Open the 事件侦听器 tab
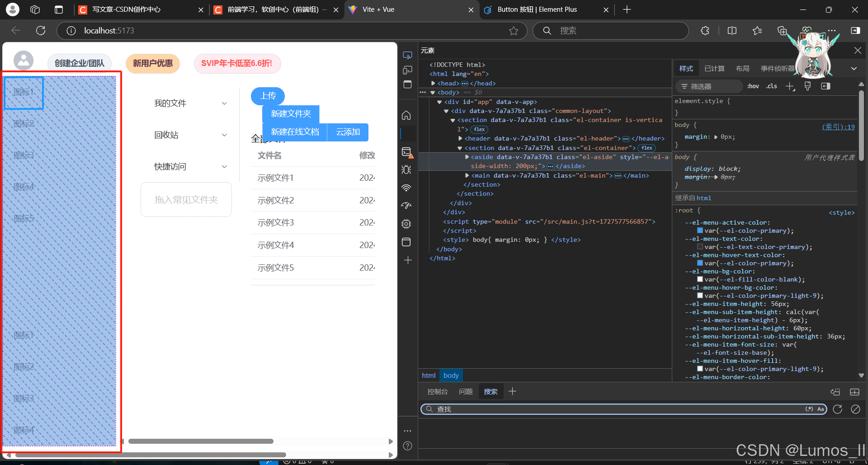 pyautogui.click(x=778, y=68)
